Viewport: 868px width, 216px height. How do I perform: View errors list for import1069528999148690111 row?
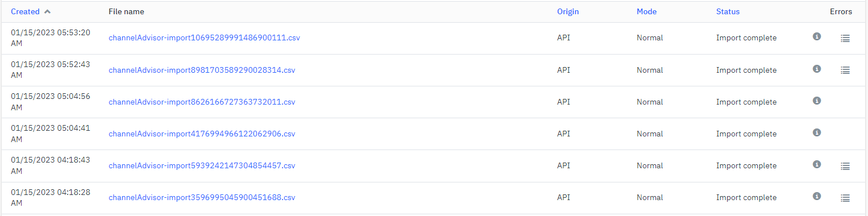(x=845, y=38)
